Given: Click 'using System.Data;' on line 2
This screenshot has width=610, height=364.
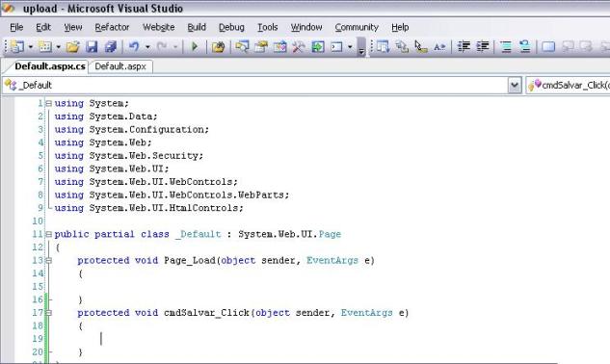Looking at the screenshot, I should tap(106, 117).
